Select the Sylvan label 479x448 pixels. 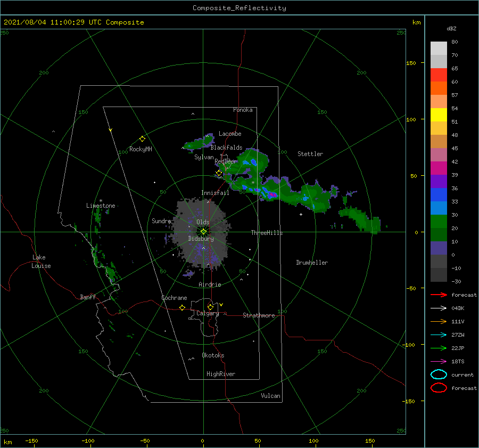pyautogui.click(x=204, y=157)
